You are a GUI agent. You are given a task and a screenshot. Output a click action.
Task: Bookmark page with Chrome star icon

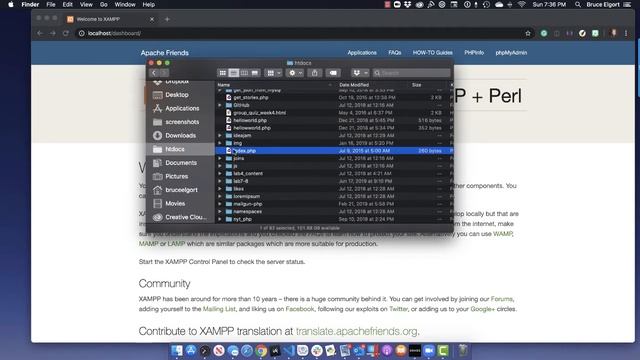(x=528, y=33)
